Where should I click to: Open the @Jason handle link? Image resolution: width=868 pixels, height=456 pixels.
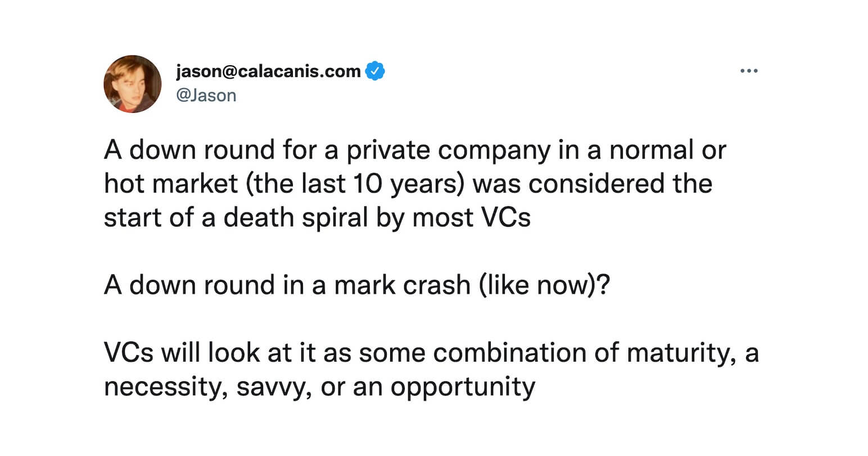[206, 95]
